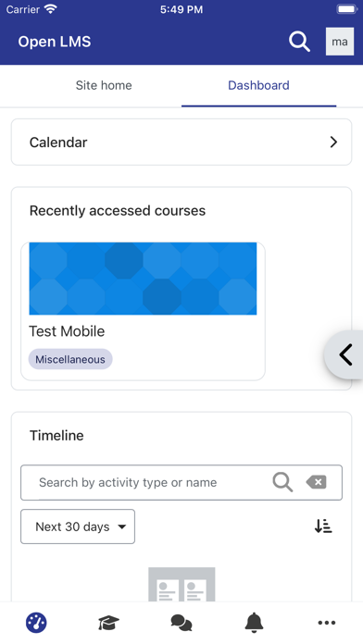Expand the Next 30 days dropdown
Viewport: 363px width, 644px height.
78,526
